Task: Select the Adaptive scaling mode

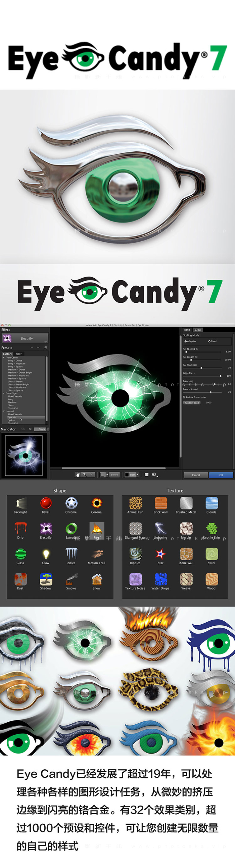Action: pos(190,341)
